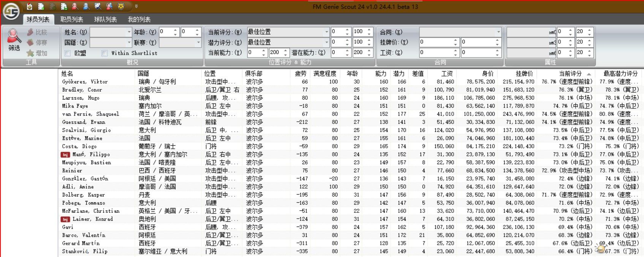Click the blue staff search icon in the title bar

[x=86, y=6]
